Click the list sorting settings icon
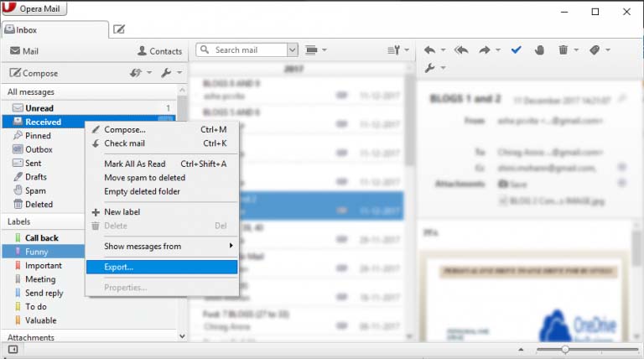The height and width of the screenshot is (359, 644). point(394,50)
